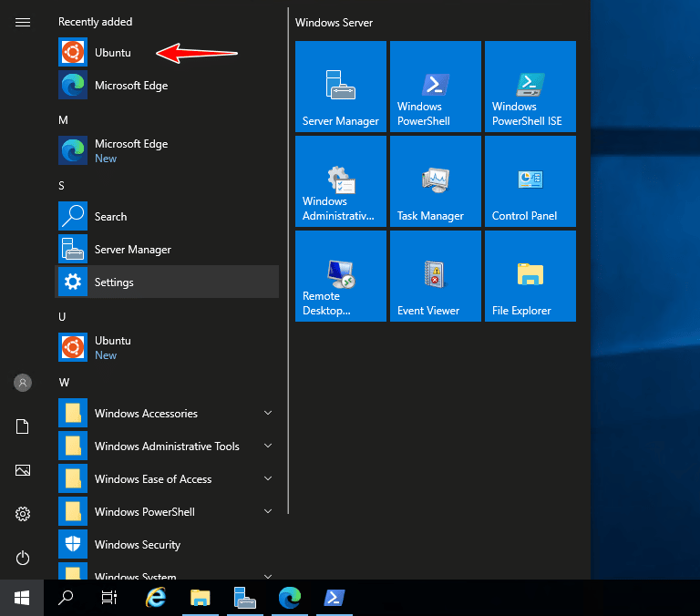Open Pictures from the Start sidebar
The height and width of the screenshot is (616, 700).
tap(23, 470)
